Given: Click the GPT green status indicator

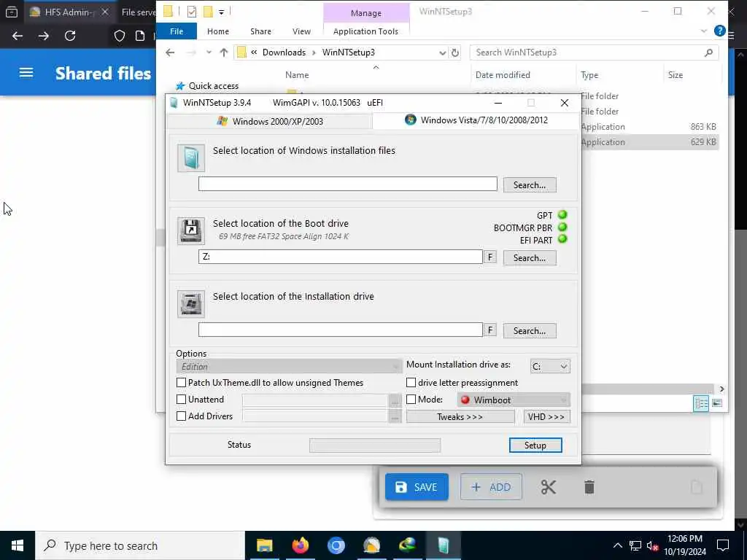Looking at the screenshot, I should tap(562, 215).
